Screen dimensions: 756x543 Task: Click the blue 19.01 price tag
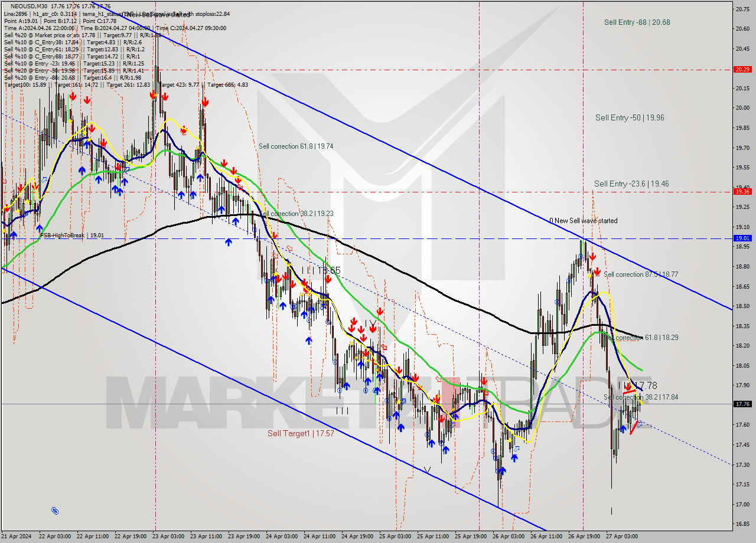click(x=742, y=238)
